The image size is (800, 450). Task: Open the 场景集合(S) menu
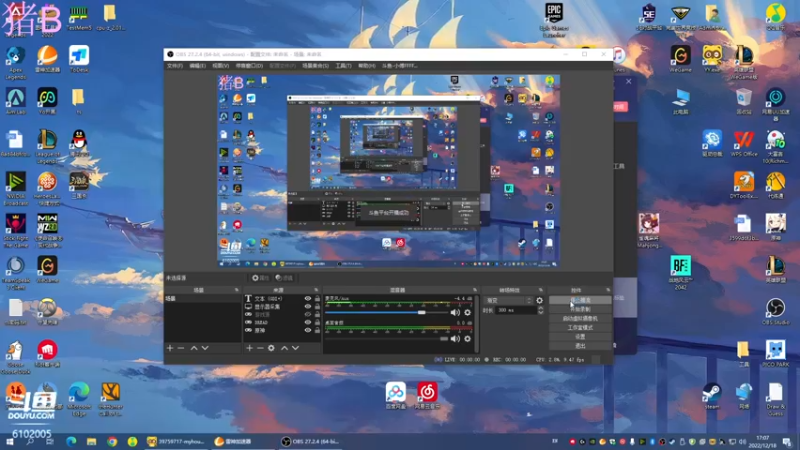(315, 66)
